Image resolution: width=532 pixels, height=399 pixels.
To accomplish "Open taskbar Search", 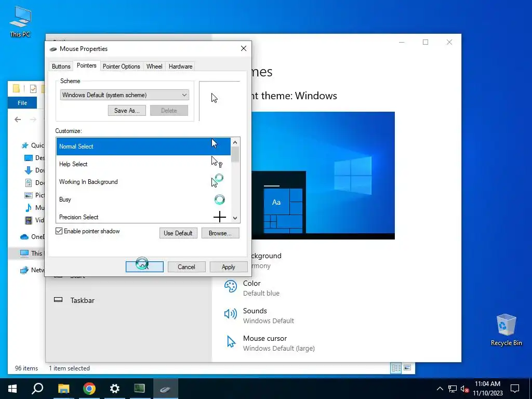I will point(37,389).
